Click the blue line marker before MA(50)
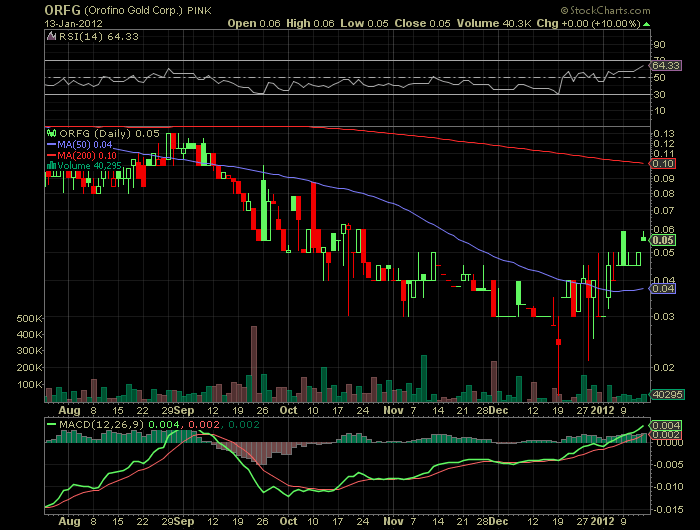 point(51,145)
